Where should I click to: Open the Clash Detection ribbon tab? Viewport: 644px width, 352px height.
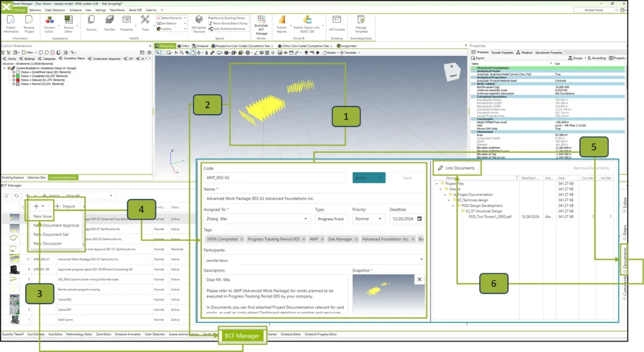55,10
